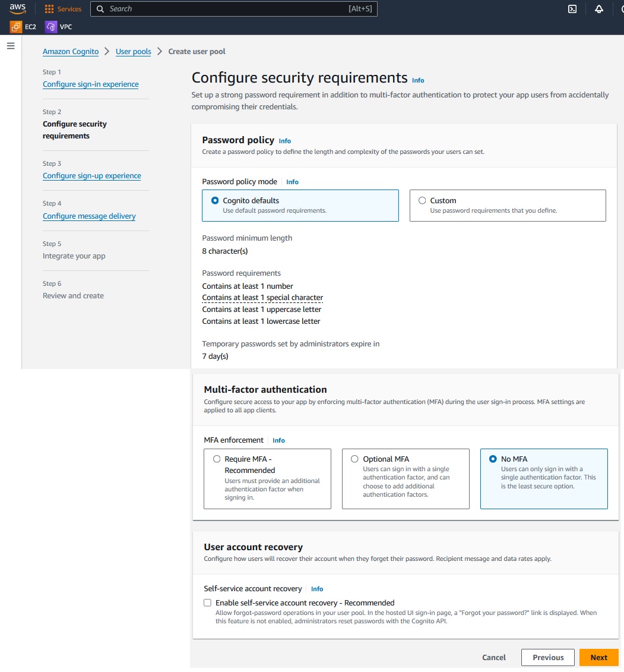Choose the Optional MFA radio option
624x672 pixels.
point(354,459)
